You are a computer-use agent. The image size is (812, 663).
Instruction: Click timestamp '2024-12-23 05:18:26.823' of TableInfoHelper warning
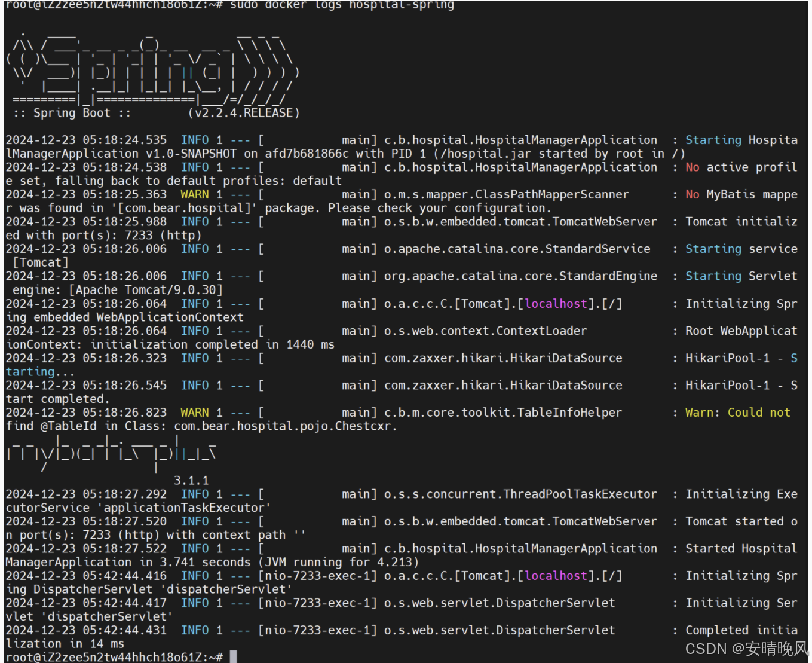pos(86,413)
